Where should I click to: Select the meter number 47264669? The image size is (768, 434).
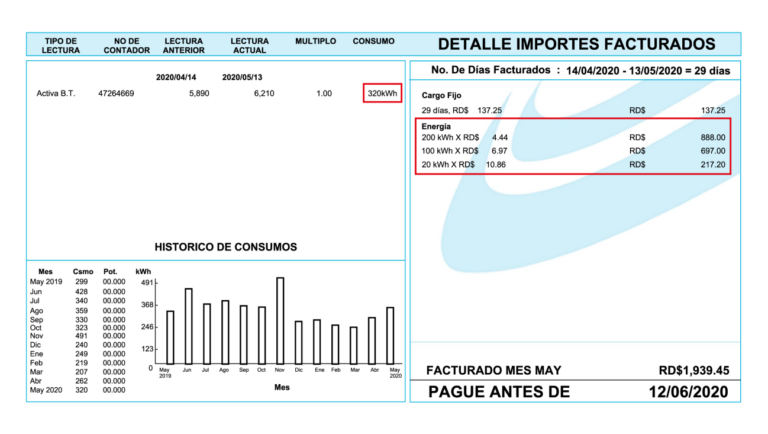coord(116,93)
